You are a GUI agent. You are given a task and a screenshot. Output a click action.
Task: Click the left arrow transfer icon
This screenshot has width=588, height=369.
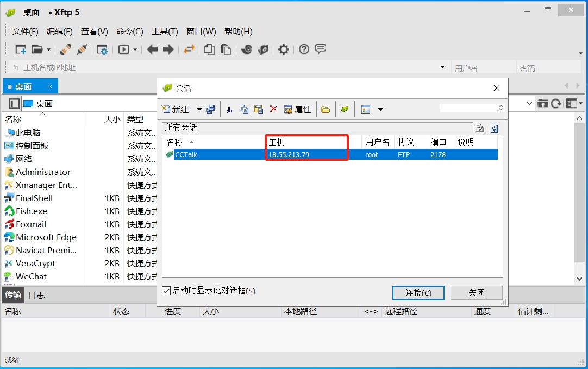(x=152, y=49)
